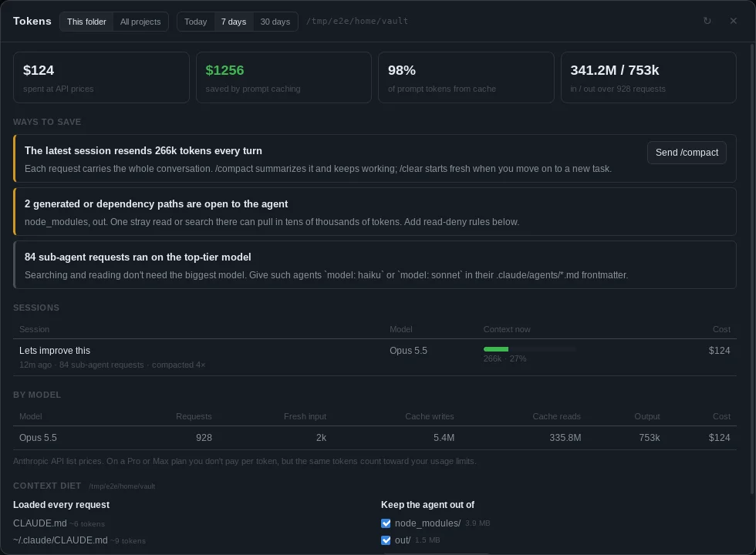Show Today's token usage

click(195, 22)
